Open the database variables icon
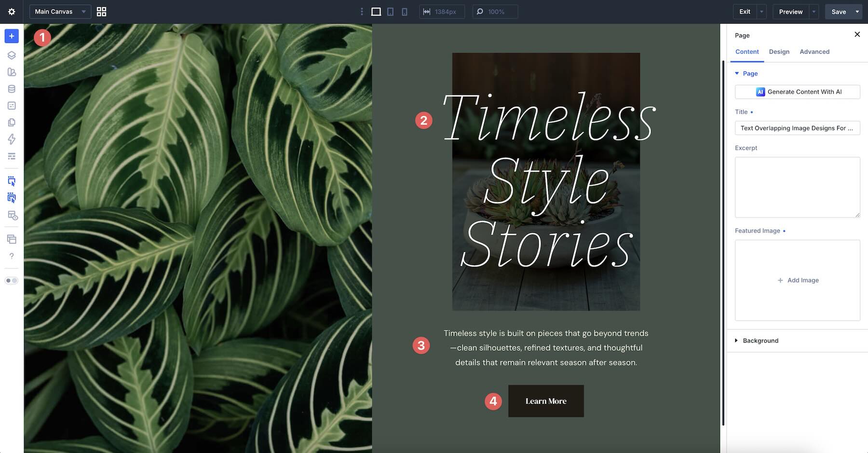The height and width of the screenshot is (453, 868). 12,89
